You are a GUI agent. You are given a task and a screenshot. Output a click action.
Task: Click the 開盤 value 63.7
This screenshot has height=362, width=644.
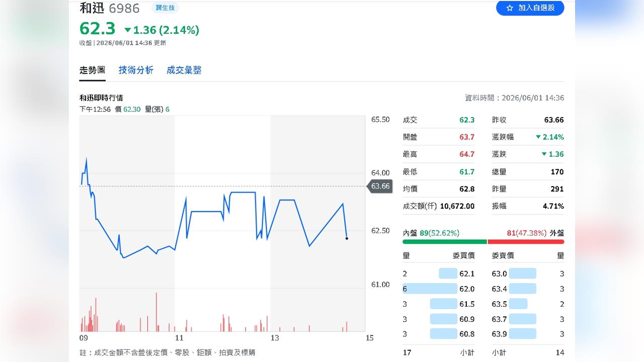point(467,137)
